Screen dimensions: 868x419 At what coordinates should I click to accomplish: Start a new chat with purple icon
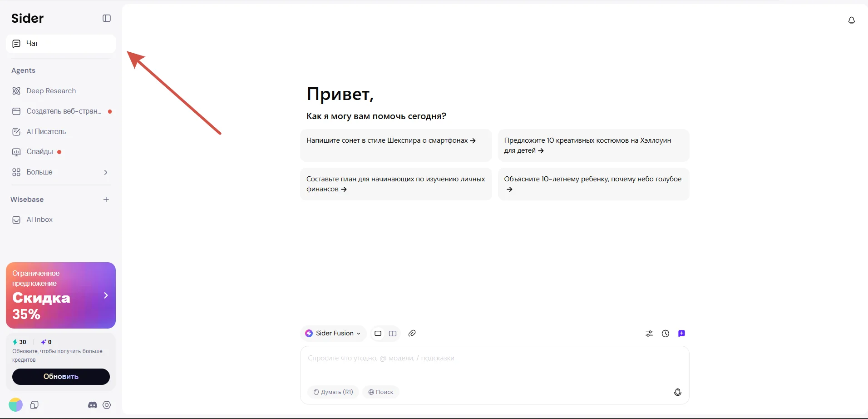[681, 334]
